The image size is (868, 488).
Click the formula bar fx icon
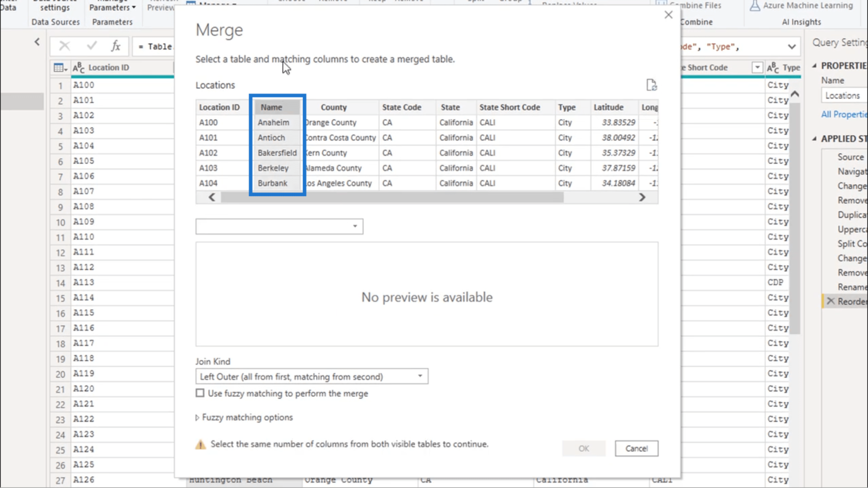tap(116, 46)
